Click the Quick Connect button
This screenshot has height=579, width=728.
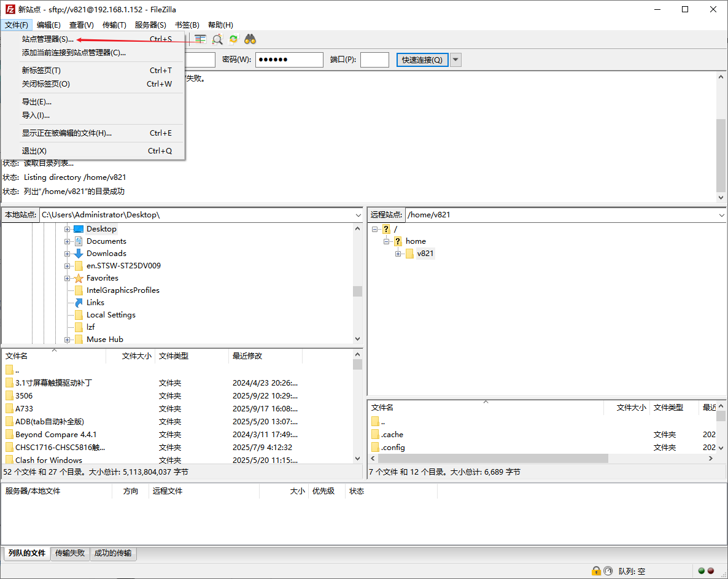pos(422,60)
